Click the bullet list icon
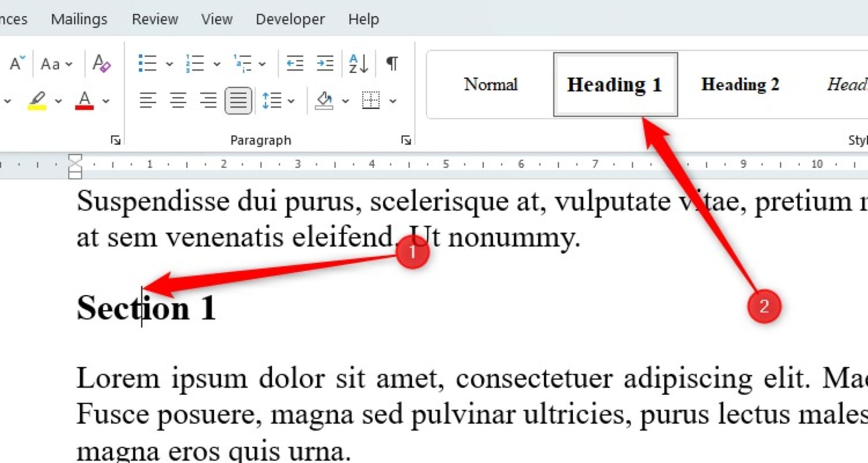868x463 pixels. click(147, 63)
